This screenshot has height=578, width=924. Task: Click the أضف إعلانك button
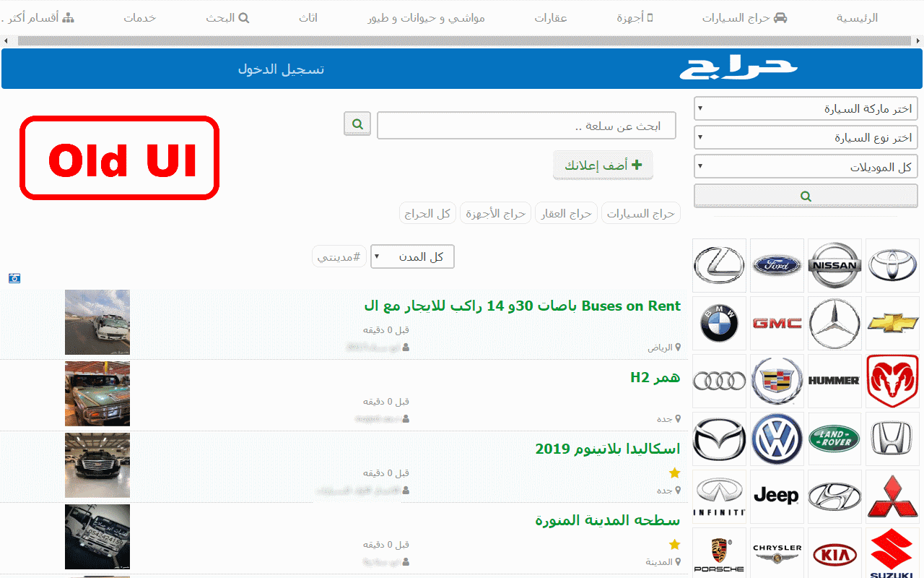(x=603, y=165)
